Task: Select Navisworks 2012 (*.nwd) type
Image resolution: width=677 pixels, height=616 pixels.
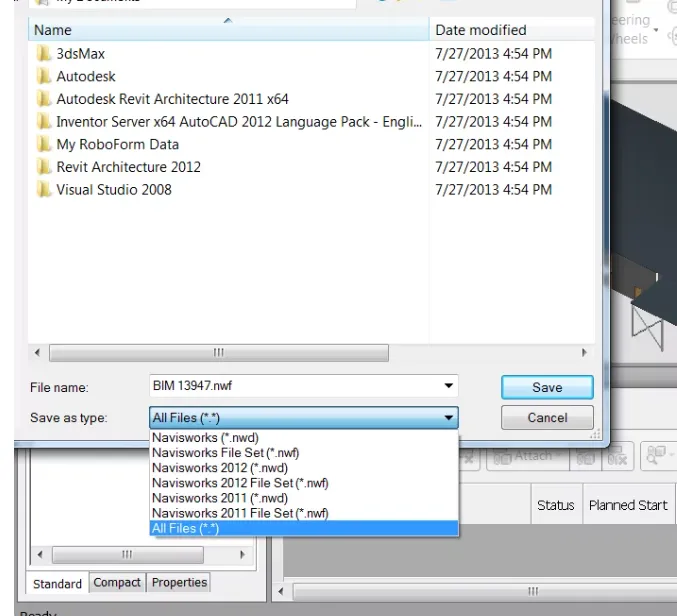Action: [220, 468]
